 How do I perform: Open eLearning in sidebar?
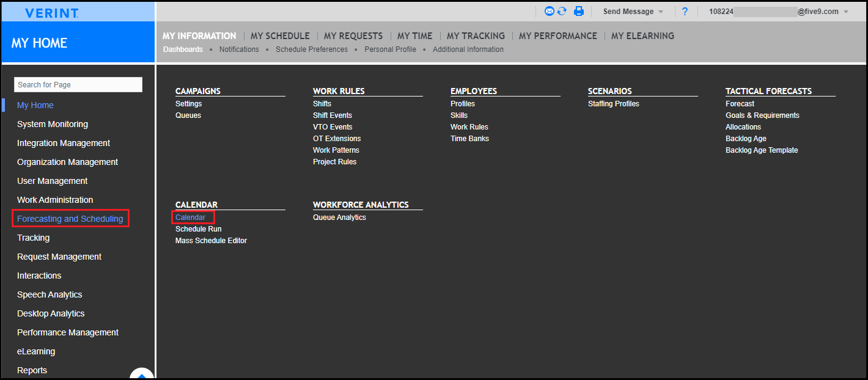pos(36,351)
